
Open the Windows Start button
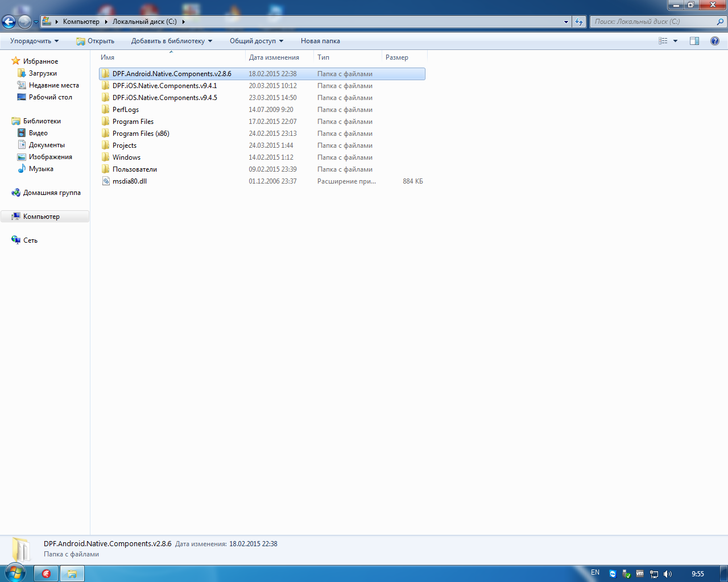pyautogui.click(x=15, y=573)
